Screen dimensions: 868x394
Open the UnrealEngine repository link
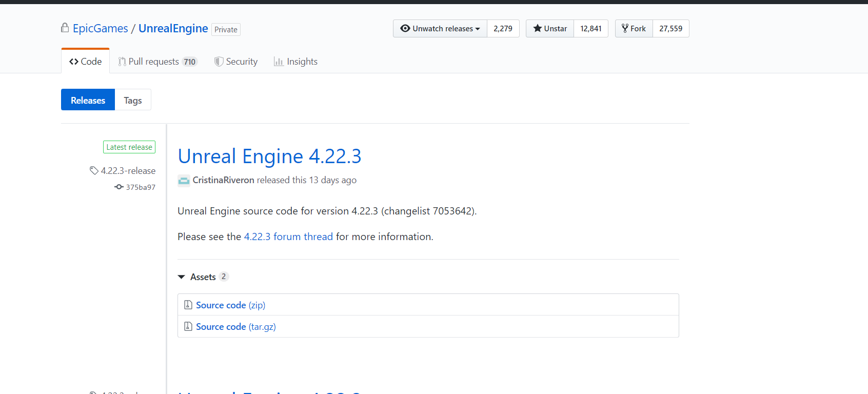(x=173, y=28)
